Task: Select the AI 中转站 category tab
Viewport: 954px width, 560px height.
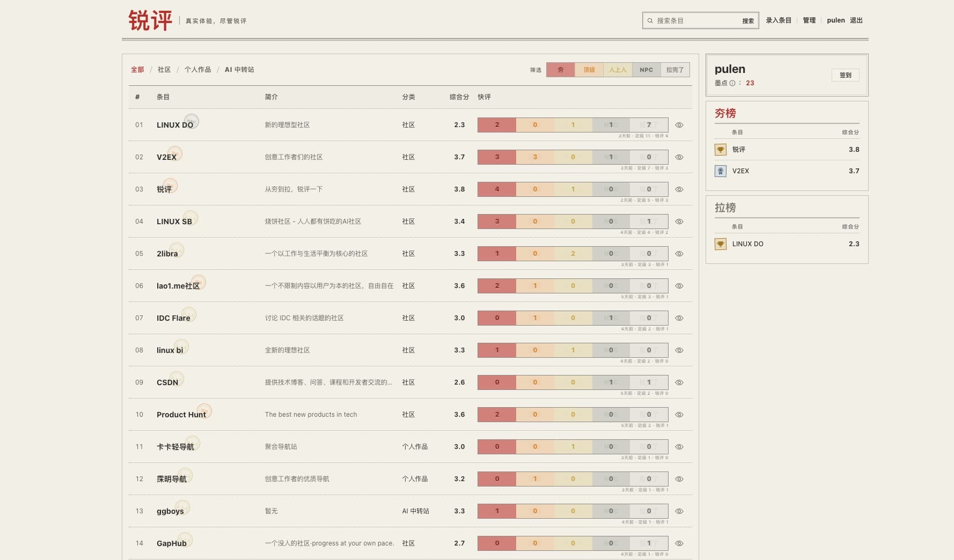Action: click(239, 70)
